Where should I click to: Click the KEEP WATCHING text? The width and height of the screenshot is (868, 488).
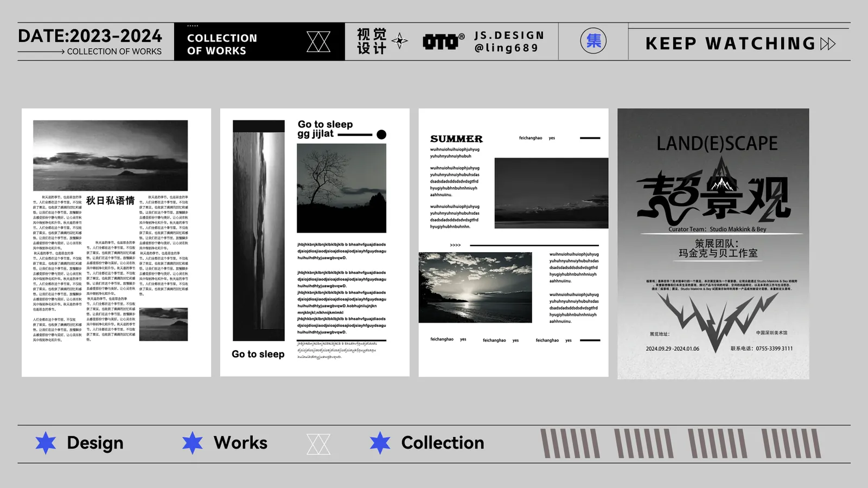click(x=730, y=43)
